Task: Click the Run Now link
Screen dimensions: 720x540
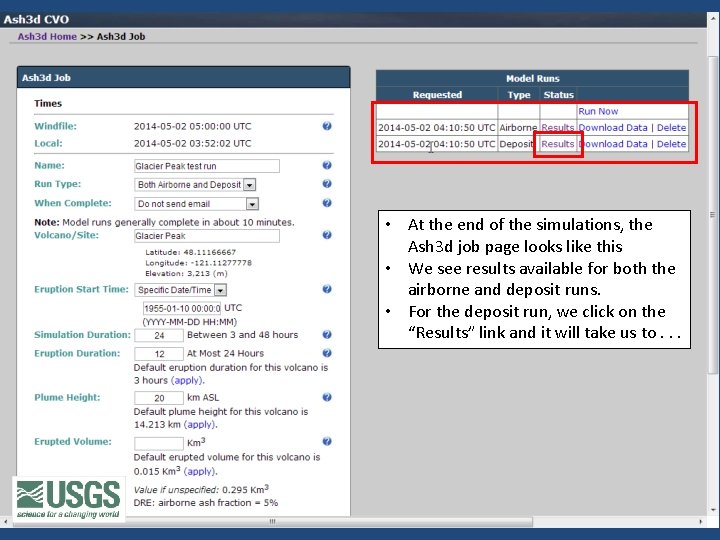Action: coord(598,111)
